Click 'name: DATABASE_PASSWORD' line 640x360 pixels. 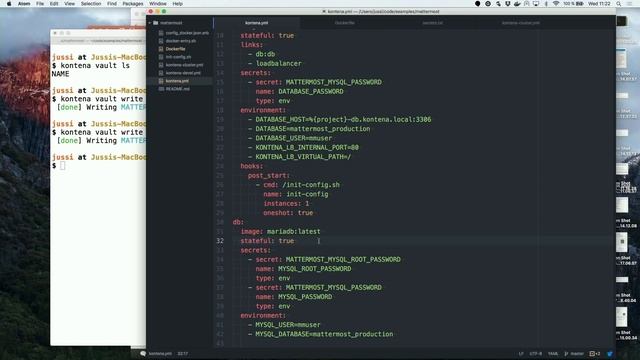[299, 91]
